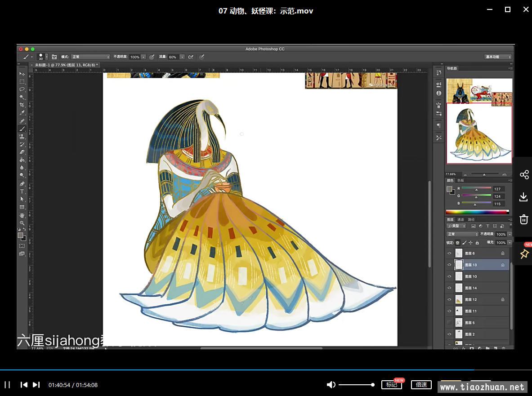Click the share icon in the video player sidebar
Image resolution: width=532 pixels, height=396 pixels.
tap(524, 175)
